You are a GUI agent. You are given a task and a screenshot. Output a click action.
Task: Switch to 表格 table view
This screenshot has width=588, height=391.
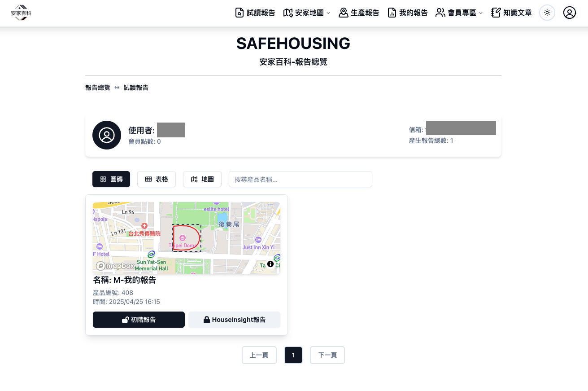(x=156, y=179)
